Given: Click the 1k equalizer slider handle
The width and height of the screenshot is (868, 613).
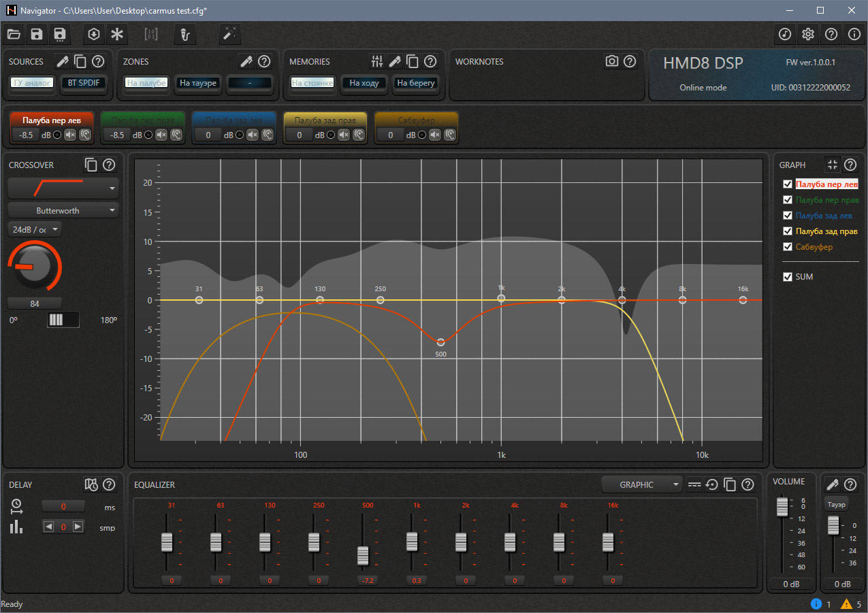Looking at the screenshot, I should [412, 542].
